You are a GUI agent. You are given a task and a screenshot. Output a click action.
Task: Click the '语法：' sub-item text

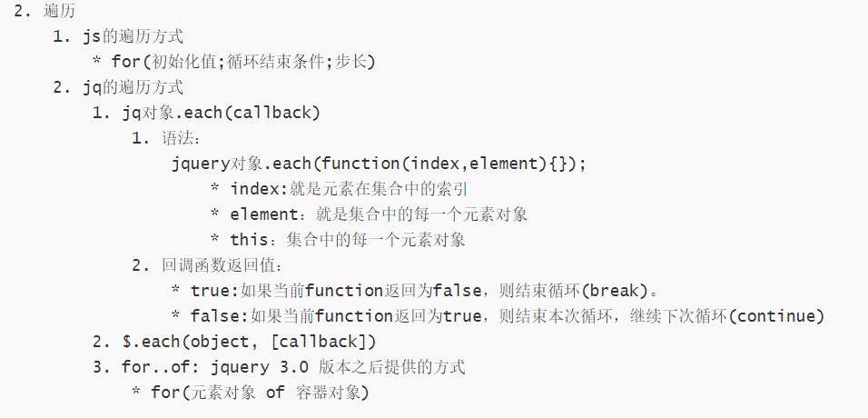point(181,139)
